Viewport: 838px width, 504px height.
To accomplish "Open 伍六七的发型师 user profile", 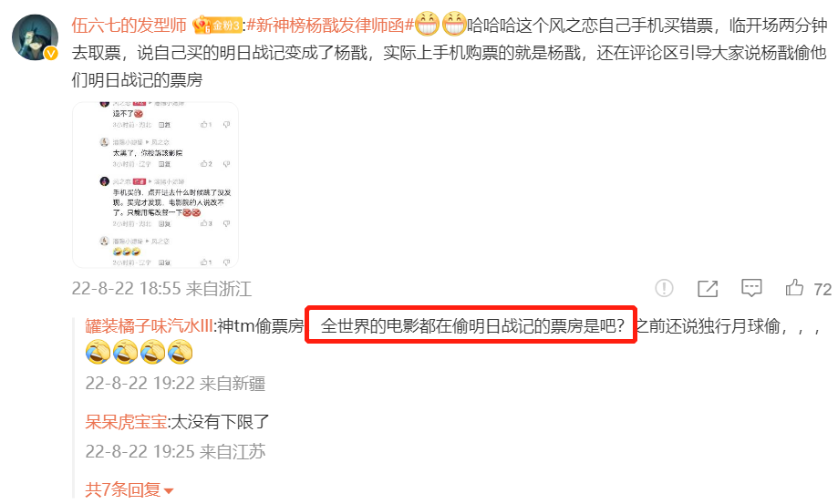I will (129, 26).
